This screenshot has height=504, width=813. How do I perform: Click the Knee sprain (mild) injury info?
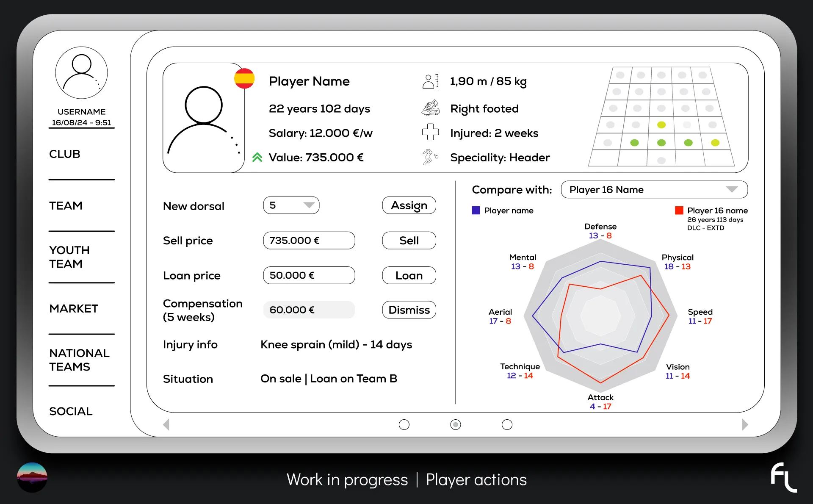(336, 345)
